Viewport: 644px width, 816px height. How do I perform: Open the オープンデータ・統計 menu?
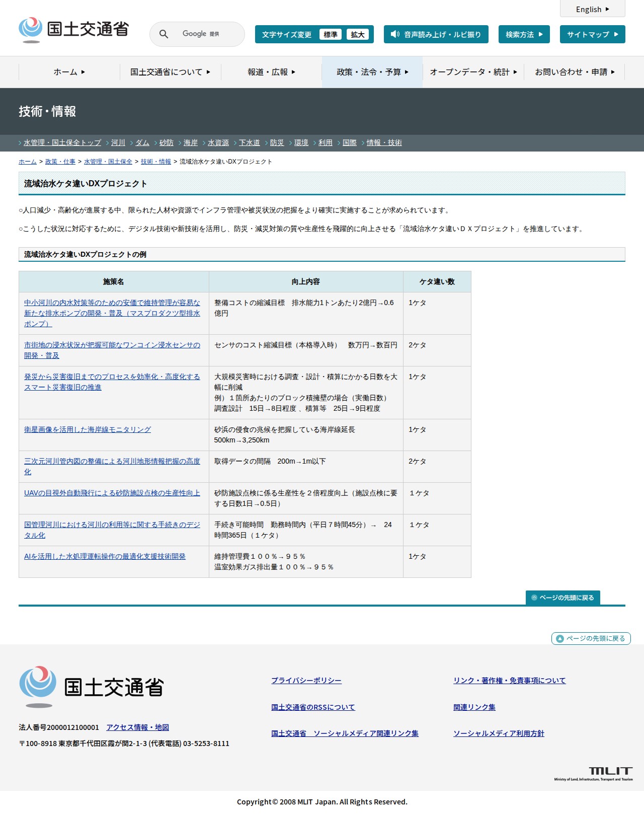[x=473, y=72]
